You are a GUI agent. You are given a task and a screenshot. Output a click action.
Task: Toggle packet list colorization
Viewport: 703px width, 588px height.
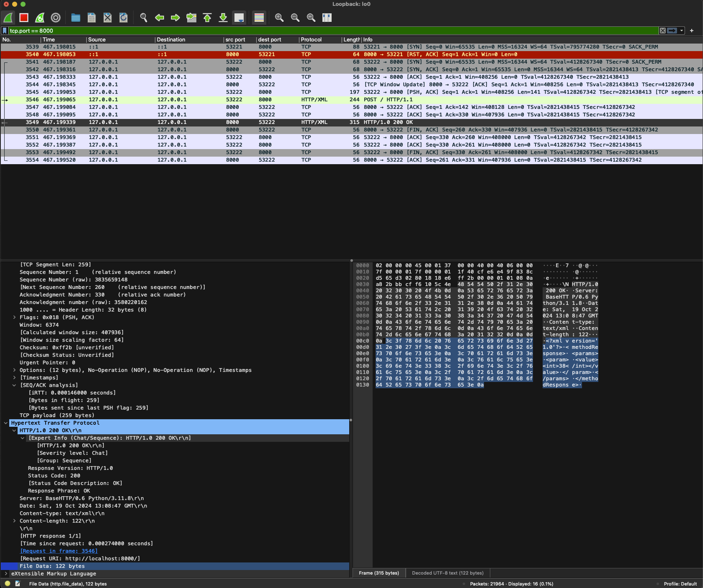(x=259, y=18)
